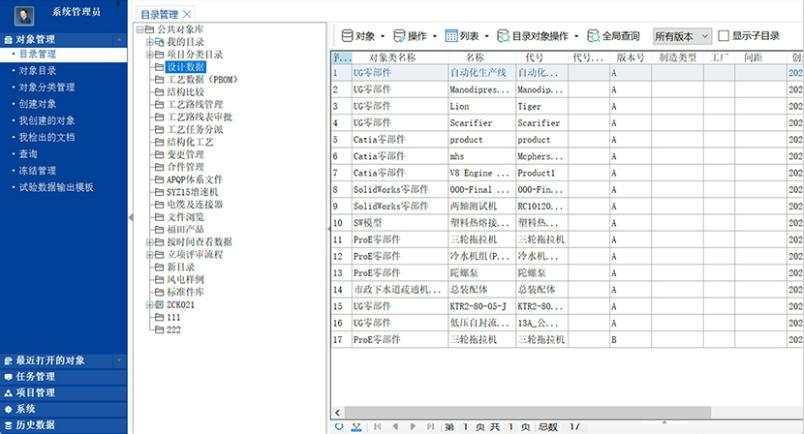
Task: Open 任务管理 section in sidebar
Action: [x=35, y=377]
